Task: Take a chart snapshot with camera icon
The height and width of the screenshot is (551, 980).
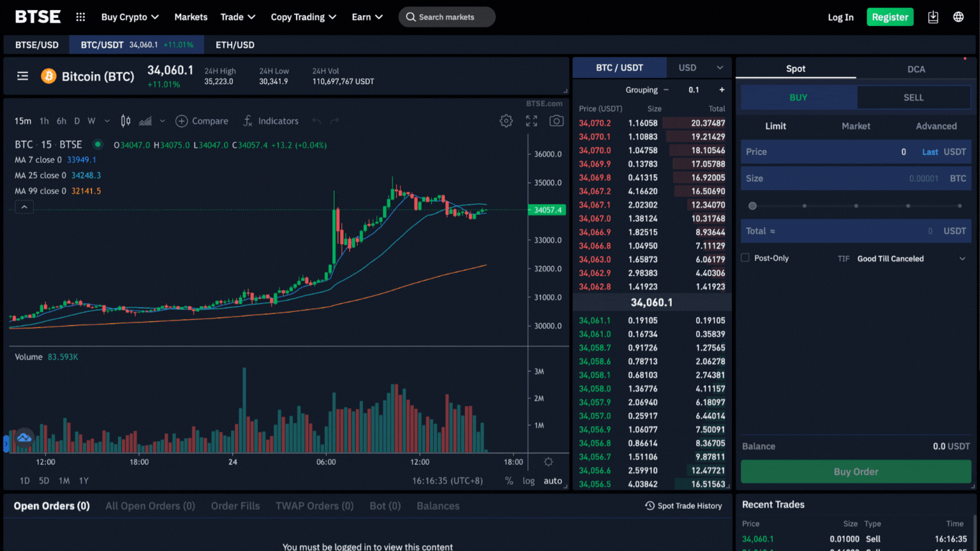Action: pyautogui.click(x=556, y=121)
